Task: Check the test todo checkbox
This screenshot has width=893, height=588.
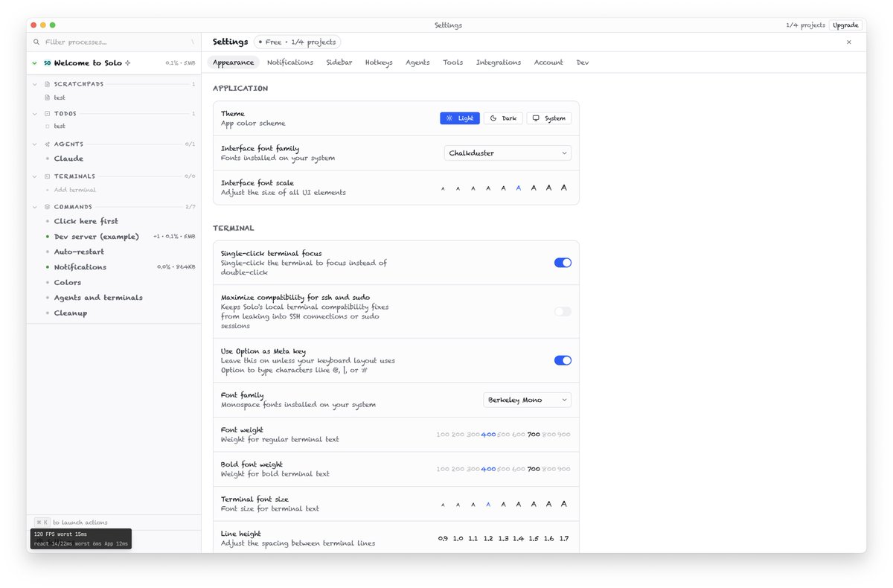Action: point(48,126)
